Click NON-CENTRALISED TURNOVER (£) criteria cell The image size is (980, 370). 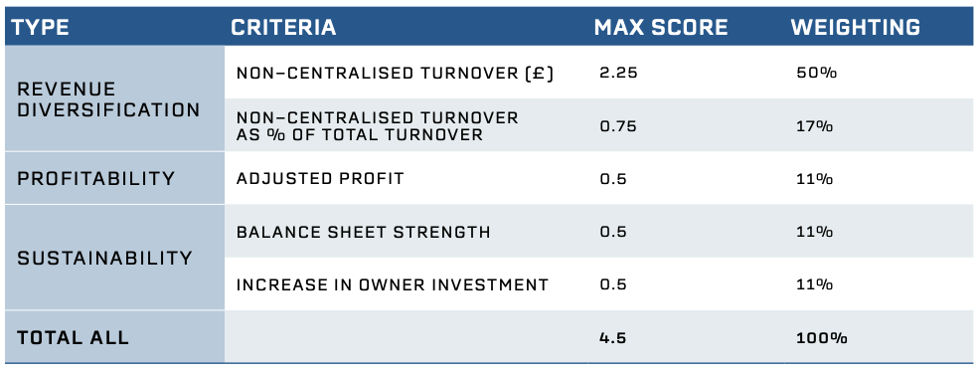tap(395, 74)
